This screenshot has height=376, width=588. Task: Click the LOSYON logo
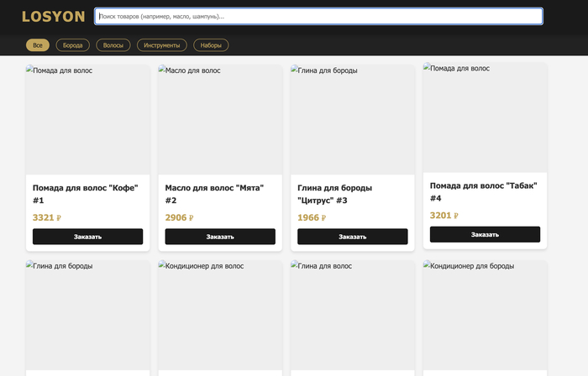53,17
